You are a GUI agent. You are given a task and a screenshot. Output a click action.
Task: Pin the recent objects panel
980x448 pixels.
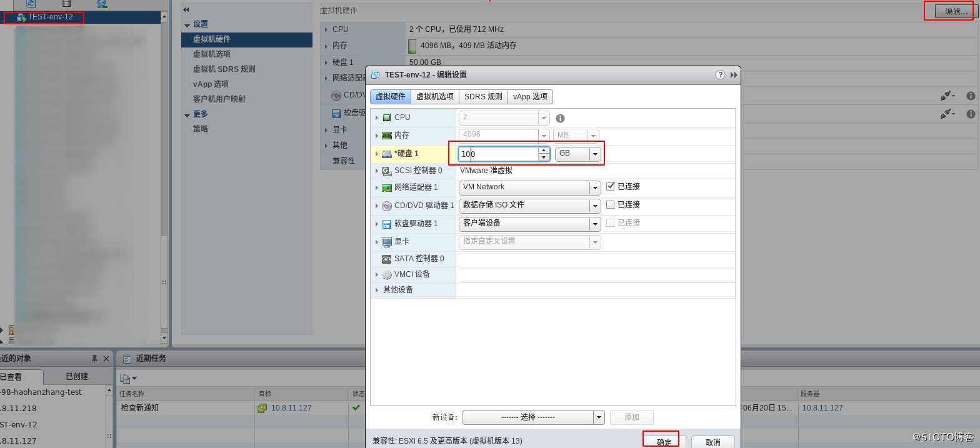[x=94, y=358]
